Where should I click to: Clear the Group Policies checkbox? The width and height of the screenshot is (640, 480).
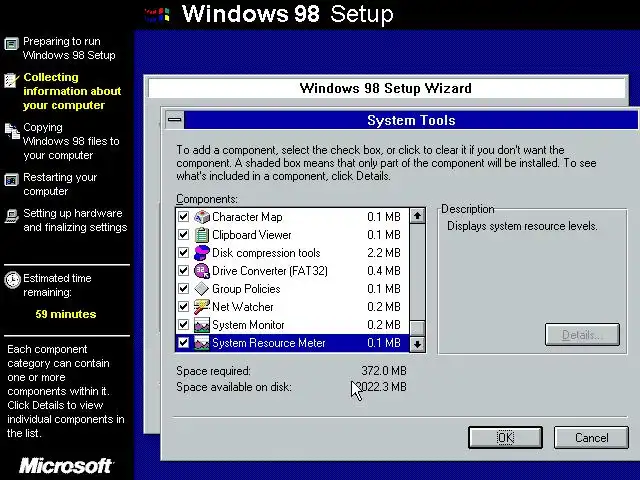[184, 289]
